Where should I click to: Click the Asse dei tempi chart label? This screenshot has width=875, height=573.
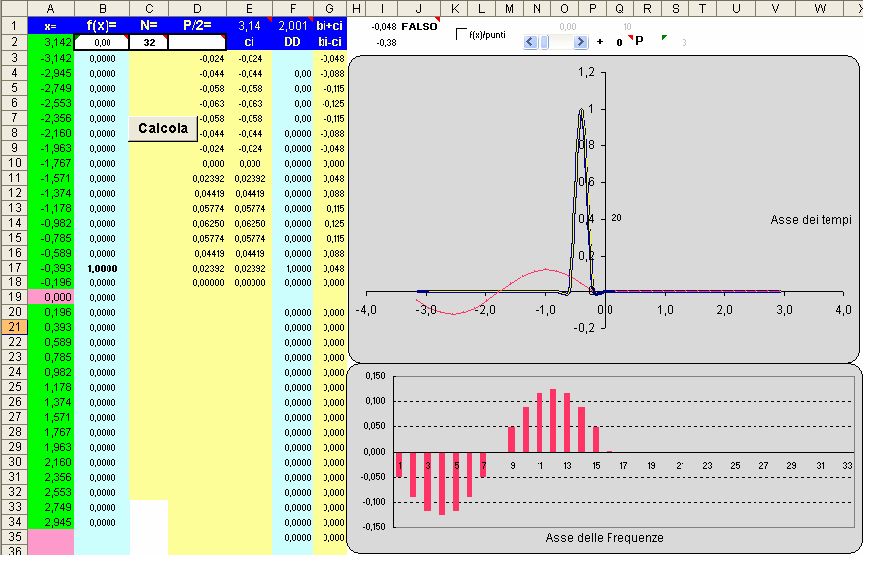[810, 219]
